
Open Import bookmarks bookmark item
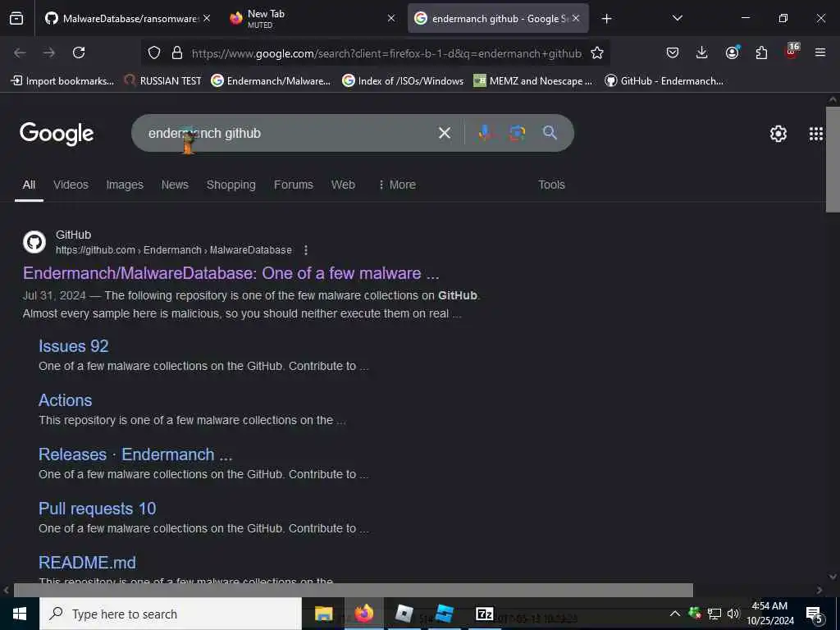[x=62, y=81]
